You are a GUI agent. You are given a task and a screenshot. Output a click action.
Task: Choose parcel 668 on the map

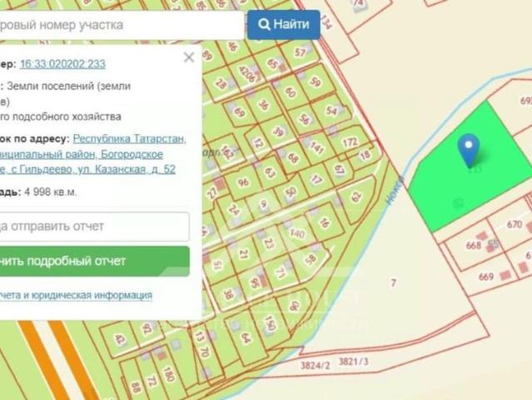[x=474, y=245]
